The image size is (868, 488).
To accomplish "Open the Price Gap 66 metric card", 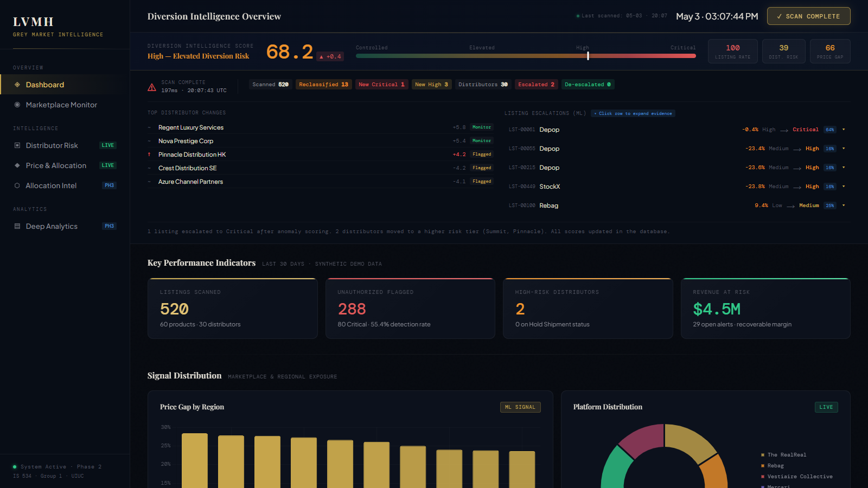I will click(830, 52).
